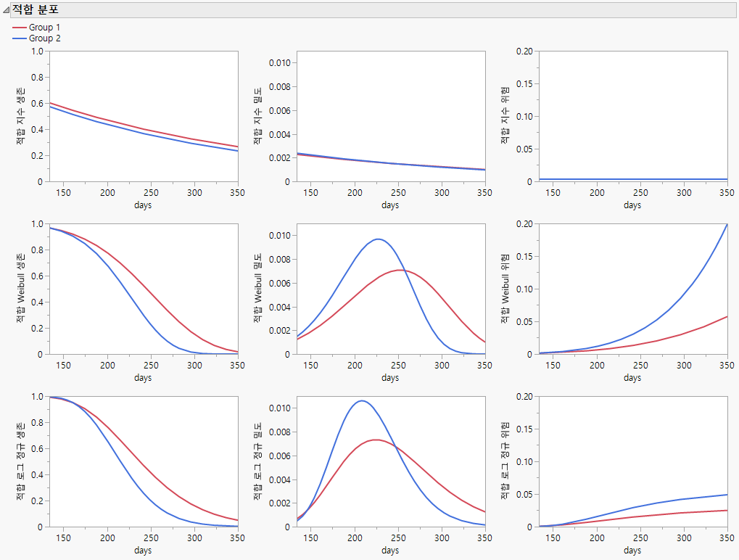Click the 350 tick label on 적합 Weibull 위험 axis
Screen dimensions: 739x560
(x=726, y=366)
